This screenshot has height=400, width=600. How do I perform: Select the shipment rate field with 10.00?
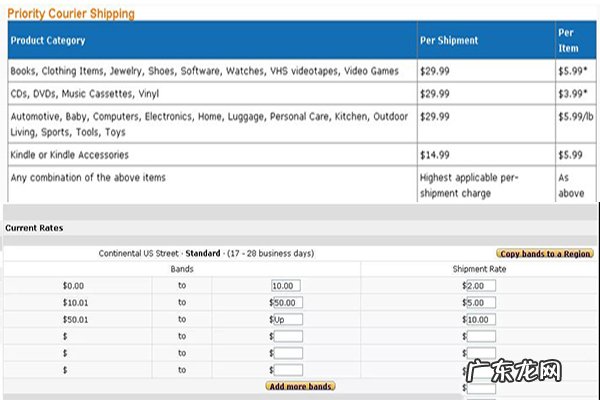pos(482,319)
